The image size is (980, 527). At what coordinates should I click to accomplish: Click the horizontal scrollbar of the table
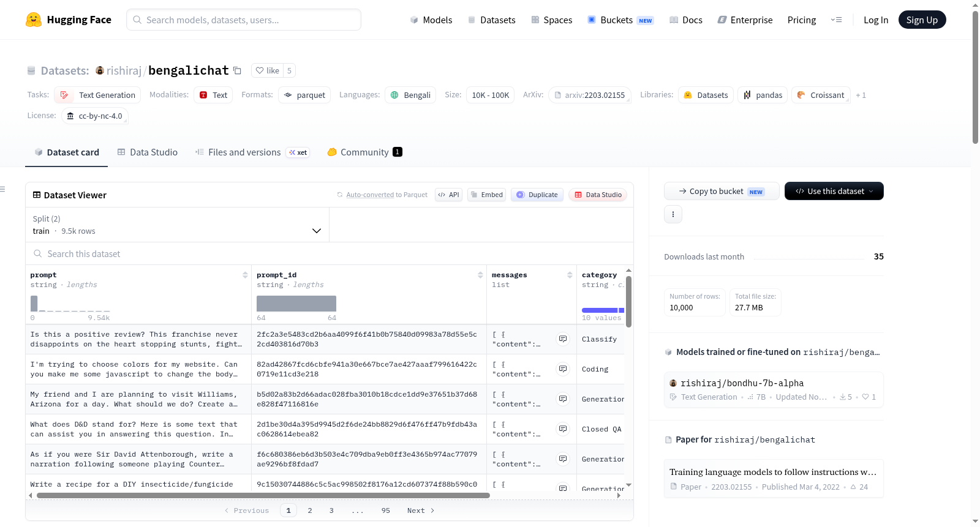coord(263,495)
